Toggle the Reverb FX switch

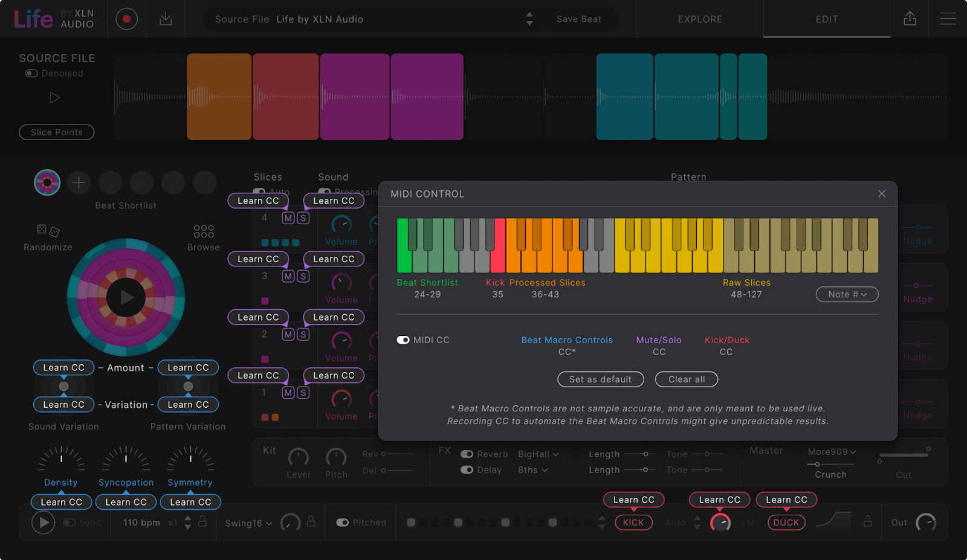[467, 454]
